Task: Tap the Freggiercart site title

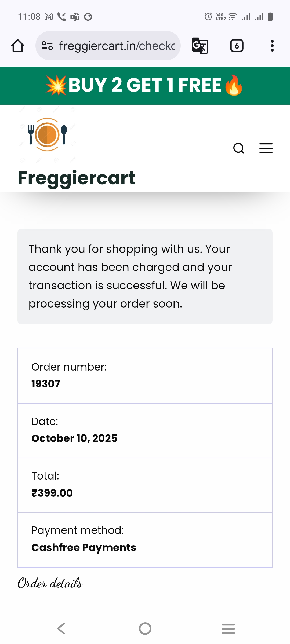Action: [x=77, y=178]
